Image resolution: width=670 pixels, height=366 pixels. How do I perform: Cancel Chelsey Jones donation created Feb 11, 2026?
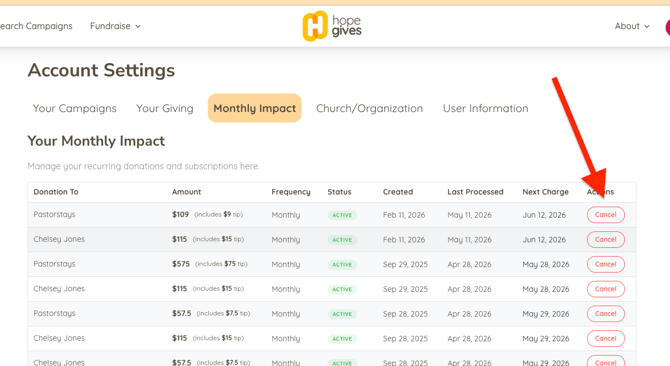(x=605, y=240)
